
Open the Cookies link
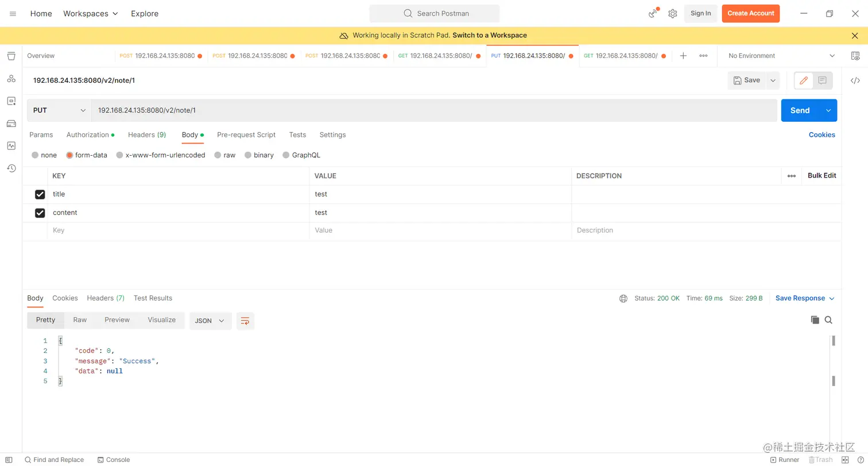tap(821, 134)
